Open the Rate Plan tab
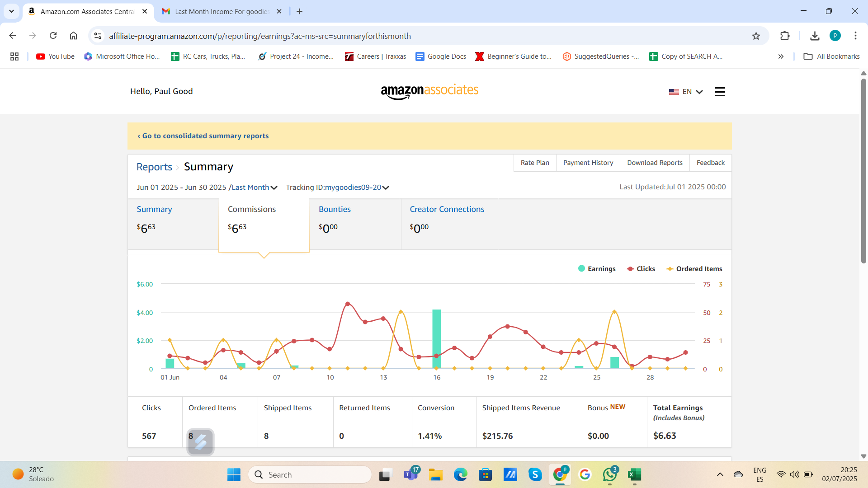 click(x=535, y=163)
